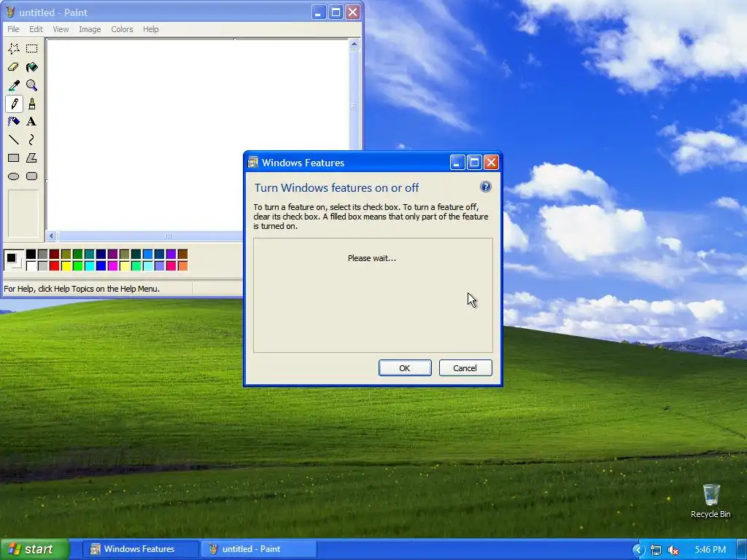The image size is (747, 560).
Task: Click the Recycle Bin desktop icon
Action: (711, 501)
